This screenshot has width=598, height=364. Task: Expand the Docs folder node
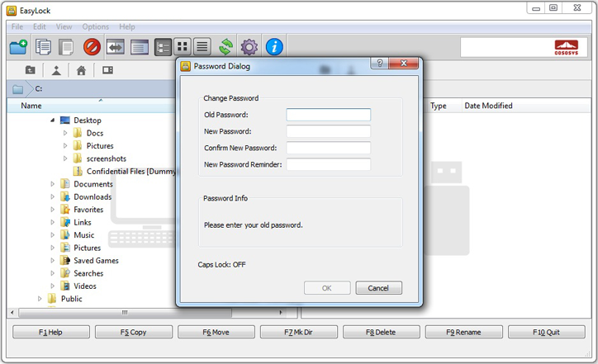65,133
